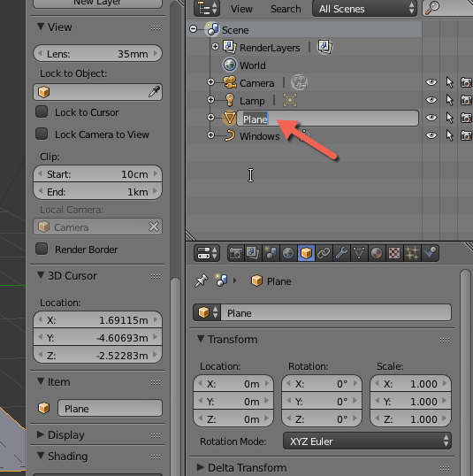Click the scene icon in properties breadcrumb
Viewport: 473px width, 476px height.
tap(222, 280)
